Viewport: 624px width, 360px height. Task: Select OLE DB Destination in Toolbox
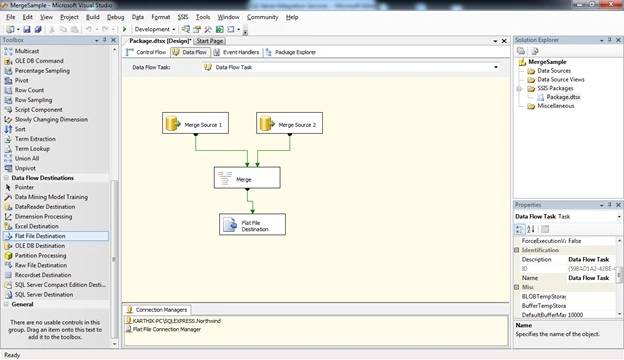point(40,245)
